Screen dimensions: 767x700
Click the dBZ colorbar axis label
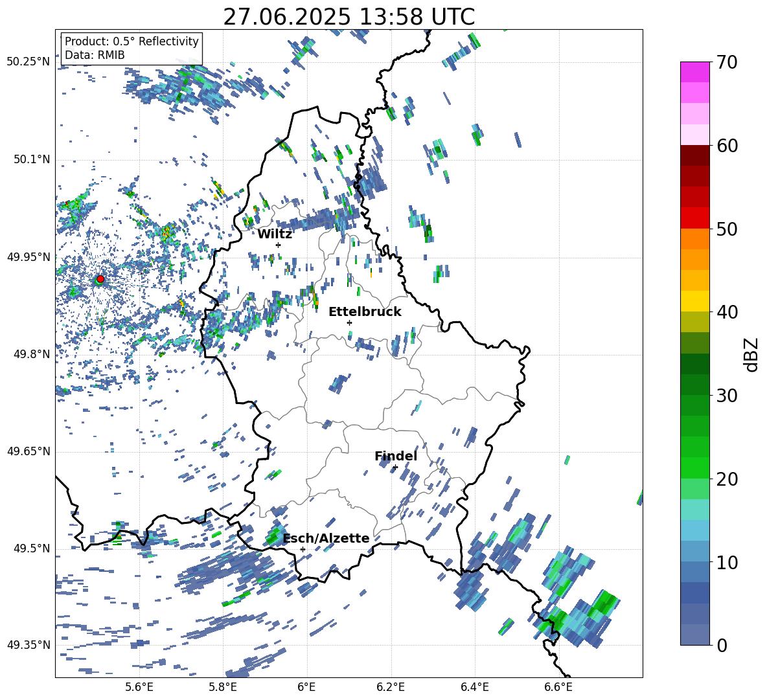point(750,354)
